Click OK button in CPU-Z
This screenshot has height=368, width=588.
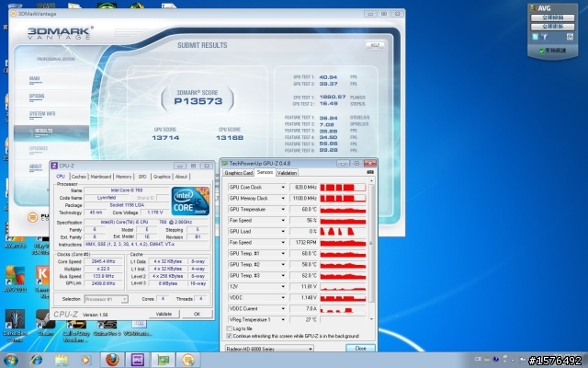197,314
